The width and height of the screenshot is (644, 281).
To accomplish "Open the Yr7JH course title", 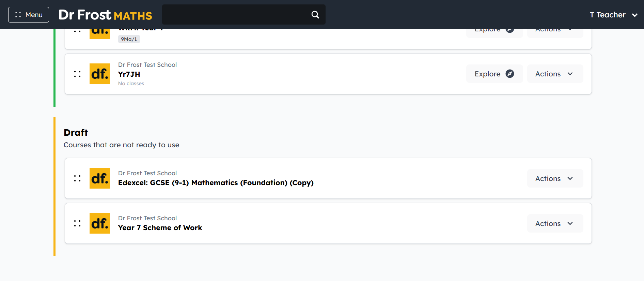I will click(x=129, y=74).
